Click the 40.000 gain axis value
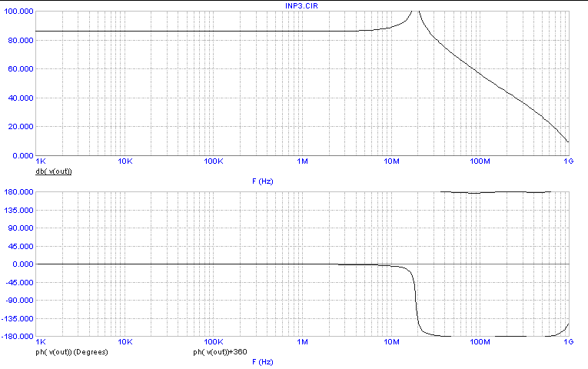The height and width of the screenshot is (369, 588). [21, 98]
